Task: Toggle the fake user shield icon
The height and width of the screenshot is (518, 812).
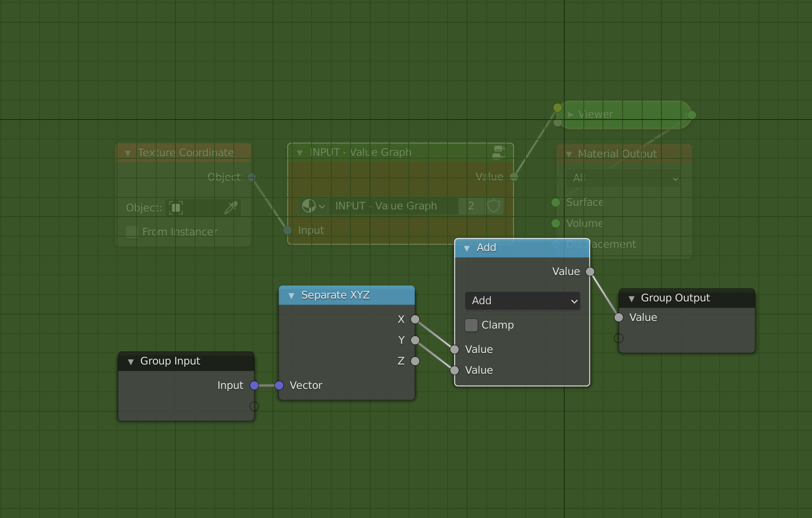Action: (494, 206)
